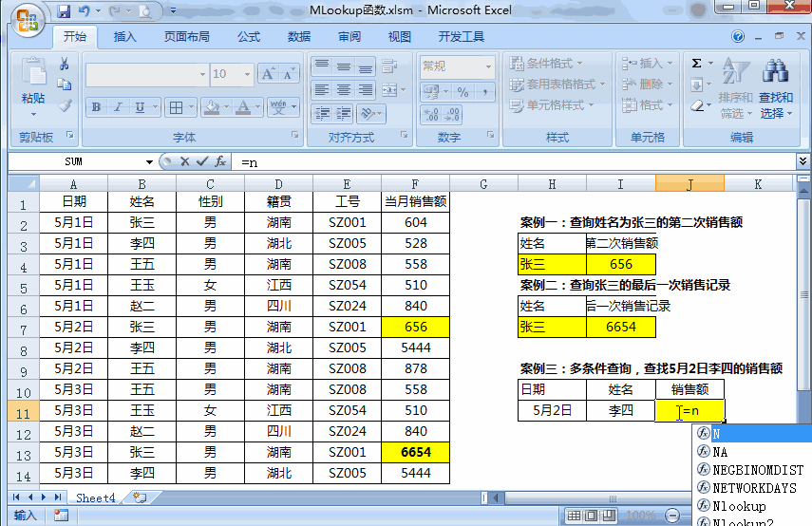Switch to 开发工具 ribbon tab
This screenshot has width=812, height=526.
point(461,37)
